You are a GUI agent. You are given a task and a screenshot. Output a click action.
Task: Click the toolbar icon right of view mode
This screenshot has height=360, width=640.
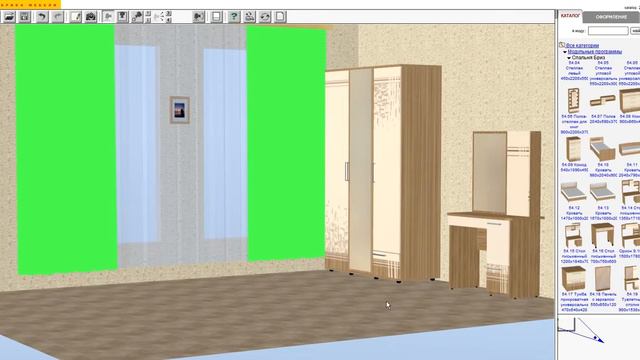click(x=122, y=17)
